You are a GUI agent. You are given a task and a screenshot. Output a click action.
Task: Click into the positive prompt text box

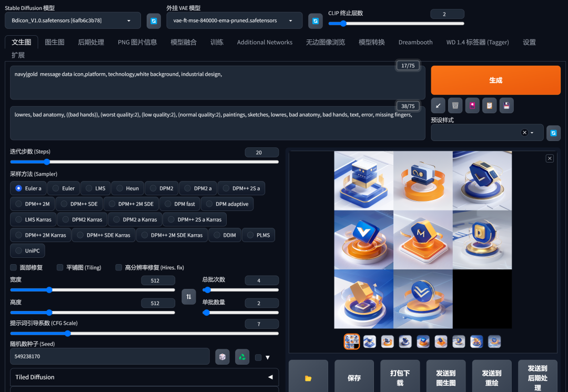point(217,83)
